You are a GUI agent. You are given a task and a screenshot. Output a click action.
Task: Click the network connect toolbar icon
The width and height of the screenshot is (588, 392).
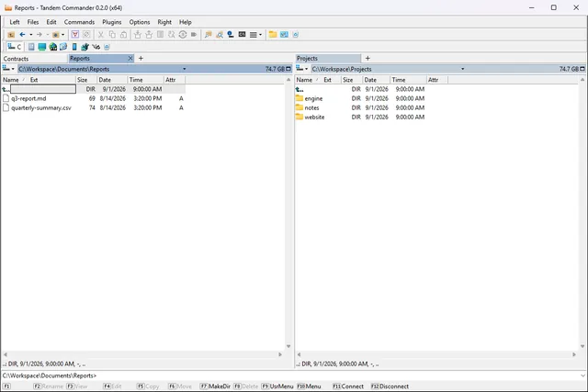[231, 35]
